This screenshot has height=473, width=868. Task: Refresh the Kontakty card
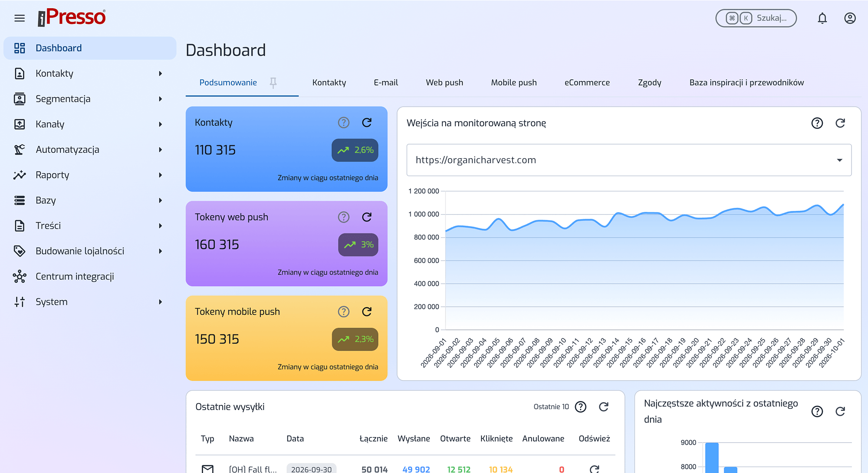(367, 122)
